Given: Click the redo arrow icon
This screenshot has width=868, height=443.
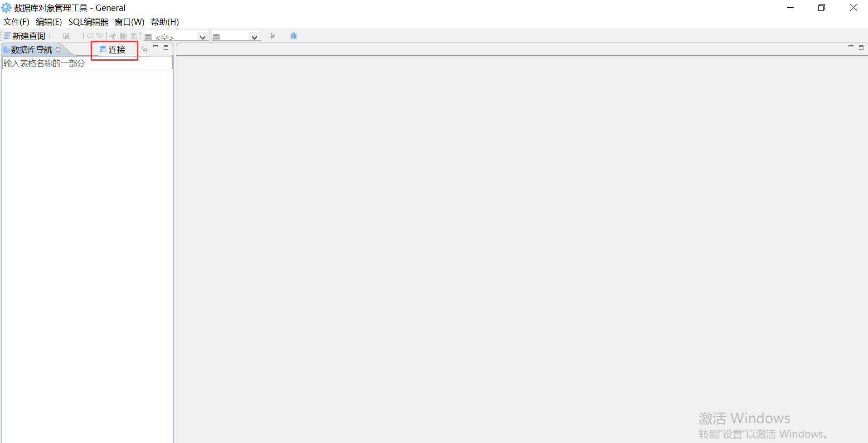Looking at the screenshot, I should pos(100,36).
